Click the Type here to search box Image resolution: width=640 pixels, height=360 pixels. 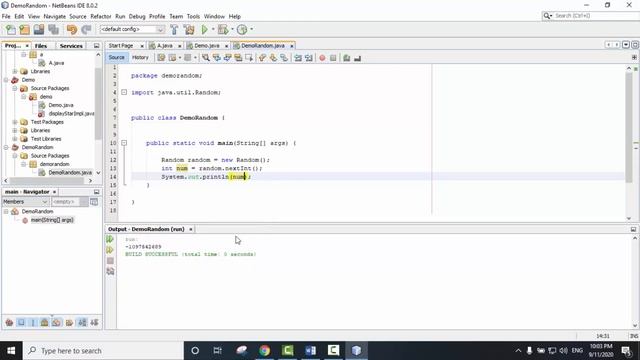click(x=103, y=351)
